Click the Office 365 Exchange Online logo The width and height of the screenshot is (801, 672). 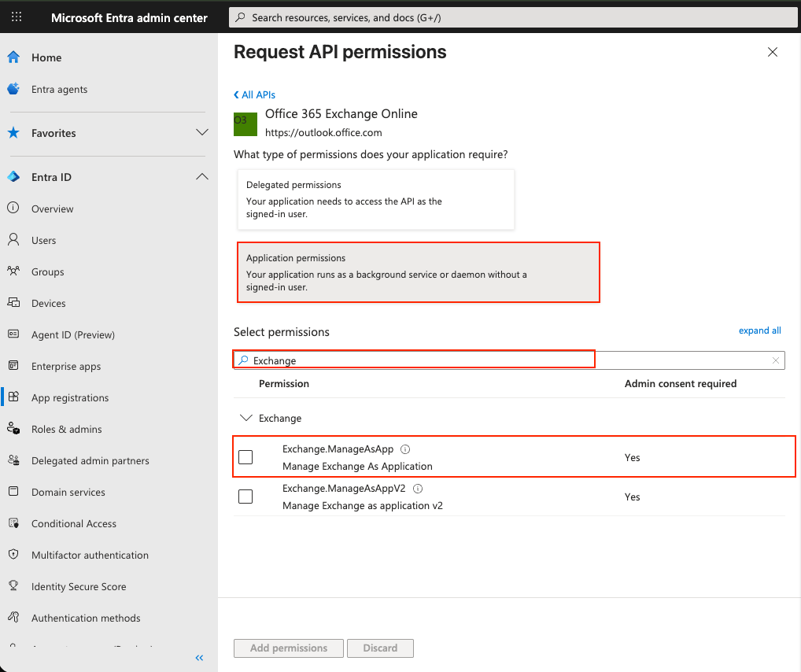tap(245, 124)
